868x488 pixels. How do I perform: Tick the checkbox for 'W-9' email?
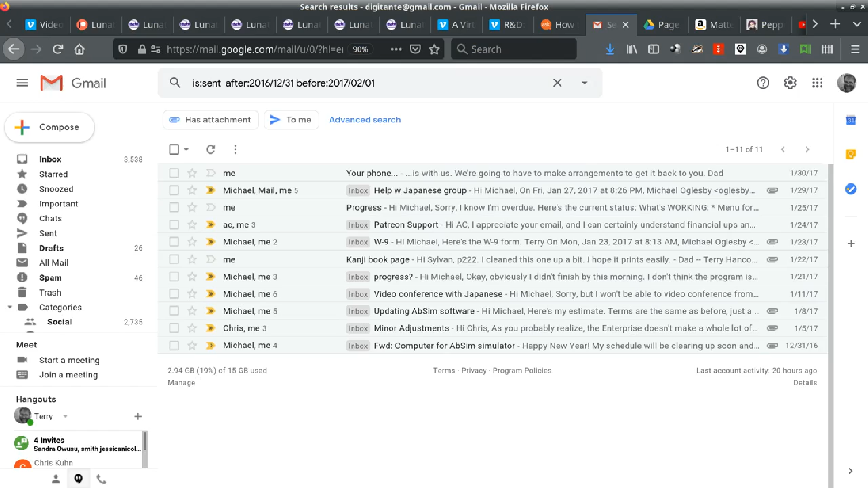pos(174,242)
